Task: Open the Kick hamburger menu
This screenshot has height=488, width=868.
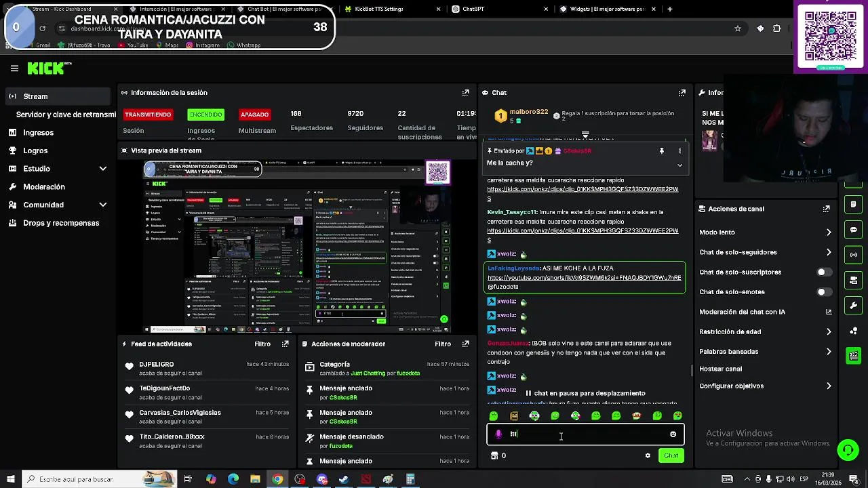Action: (x=14, y=68)
